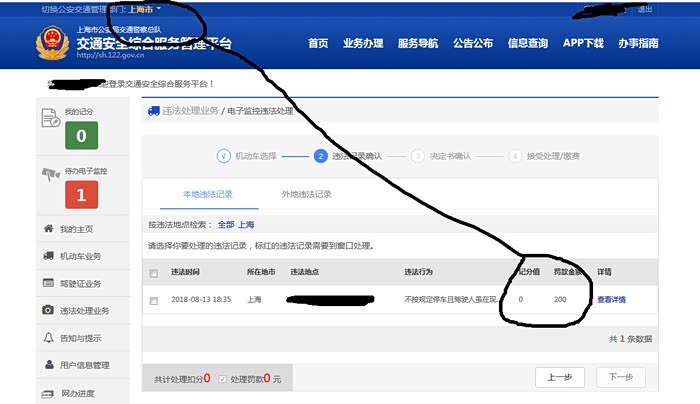The height and width of the screenshot is (404, 700).
Task: Click the card icon beside 驾驶证业务
Action: tap(48, 283)
